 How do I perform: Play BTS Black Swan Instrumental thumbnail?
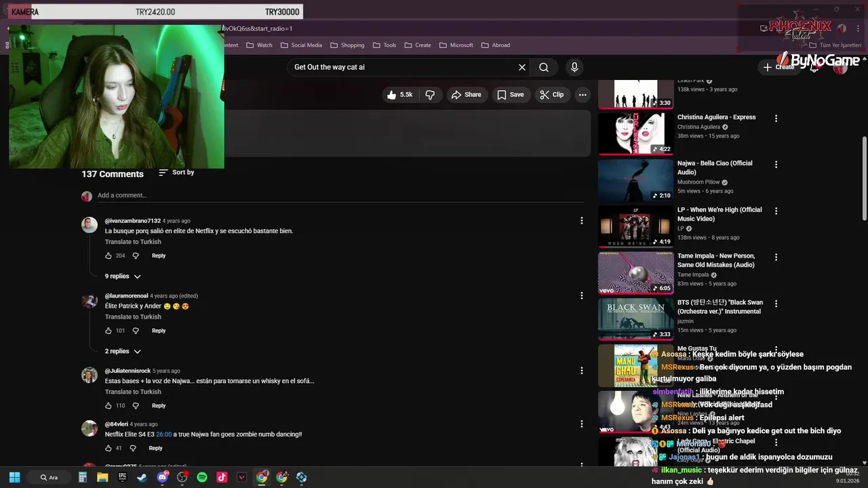click(x=635, y=319)
